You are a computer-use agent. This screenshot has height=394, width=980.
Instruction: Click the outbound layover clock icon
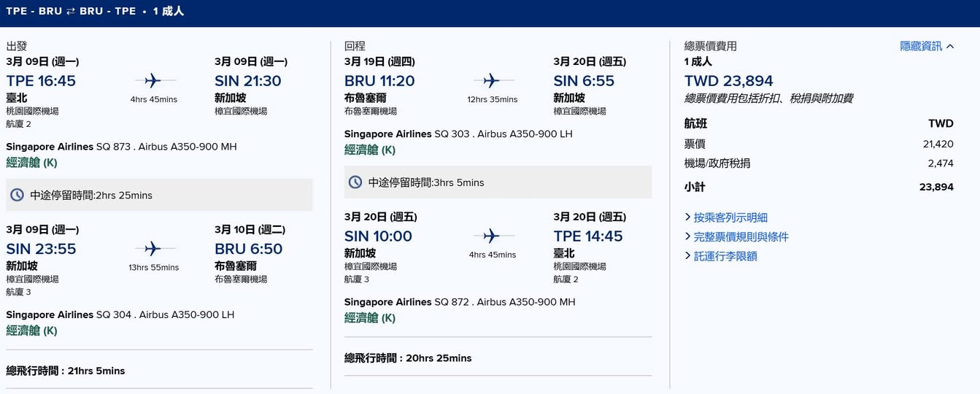17,195
